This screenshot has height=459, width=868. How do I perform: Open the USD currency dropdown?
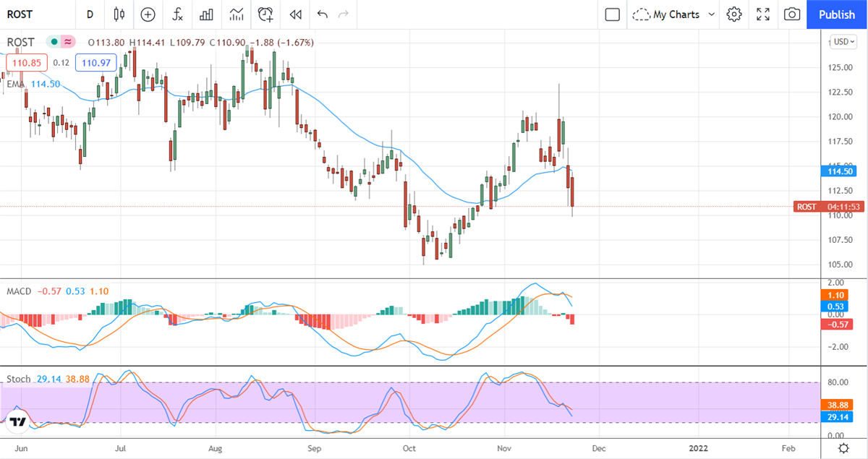(843, 42)
